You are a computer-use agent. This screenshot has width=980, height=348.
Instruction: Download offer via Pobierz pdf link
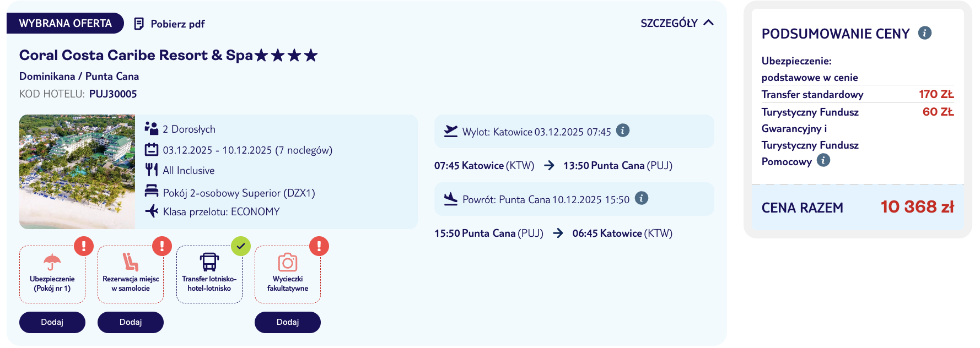tap(177, 24)
